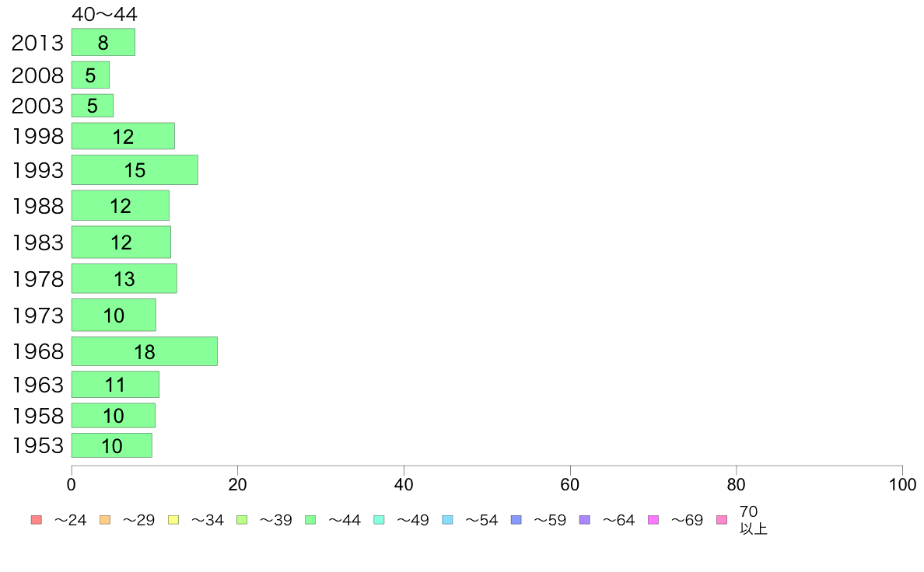Select the 70以上 pink legend swatch
Viewport: 924px width, 572px height.
(x=722, y=520)
